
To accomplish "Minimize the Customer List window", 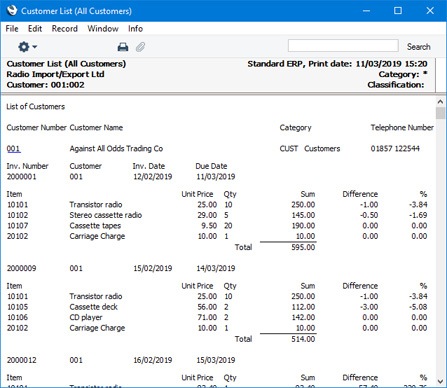I will click(x=366, y=11).
